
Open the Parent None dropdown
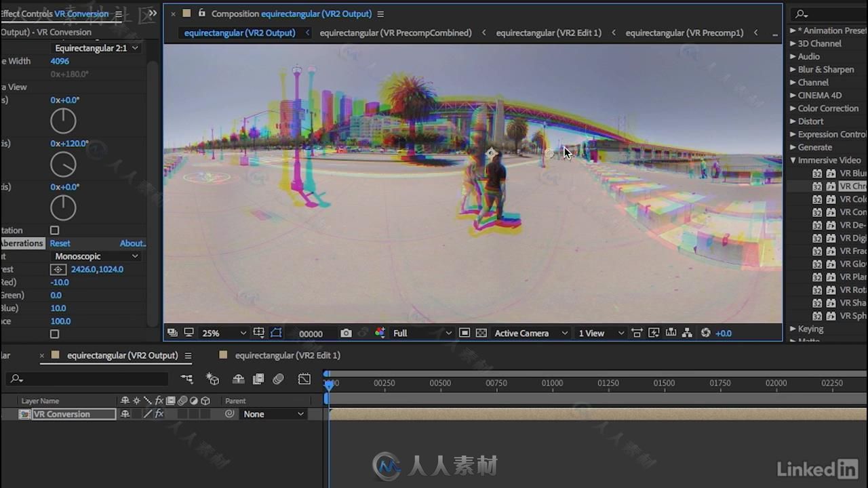(x=274, y=414)
